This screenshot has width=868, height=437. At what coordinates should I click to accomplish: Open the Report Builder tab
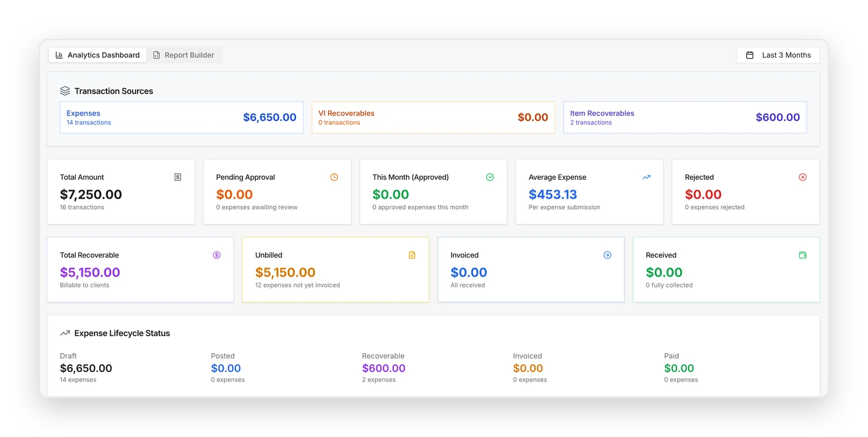tap(184, 55)
